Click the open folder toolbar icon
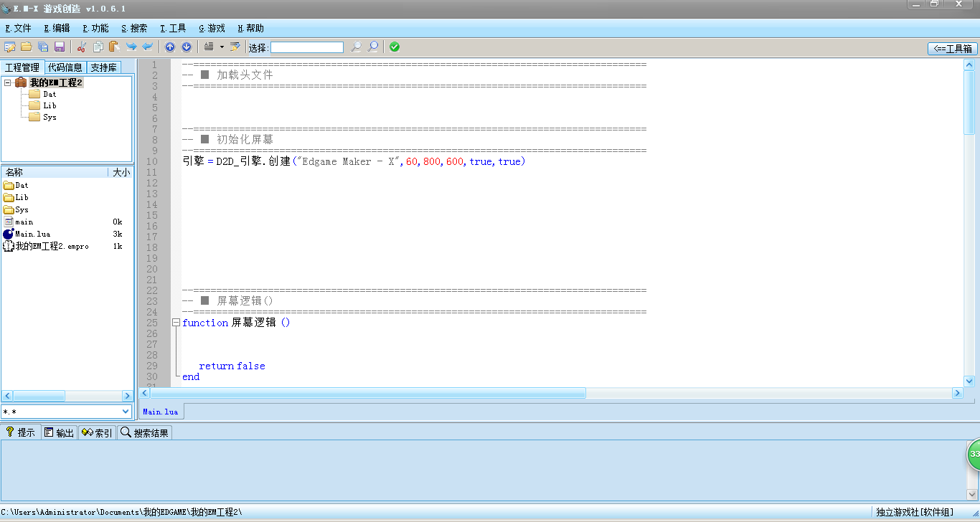The image size is (980, 522). (x=26, y=47)
